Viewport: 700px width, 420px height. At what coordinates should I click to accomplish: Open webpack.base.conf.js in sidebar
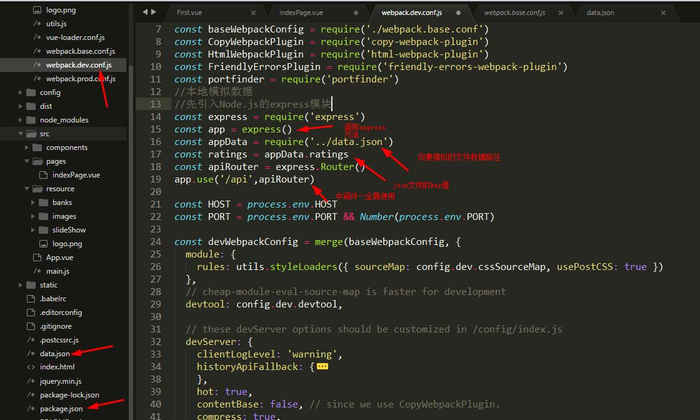tap(80, 51)
